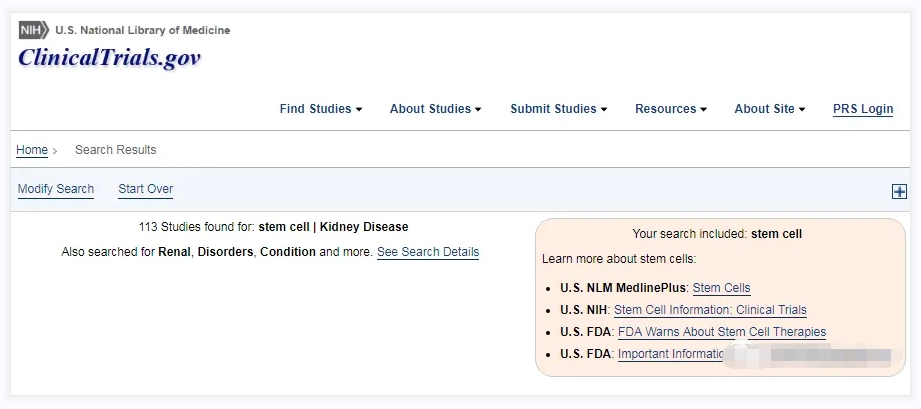
Task: Expand the About Studies menu
Action: pos(435,109)
